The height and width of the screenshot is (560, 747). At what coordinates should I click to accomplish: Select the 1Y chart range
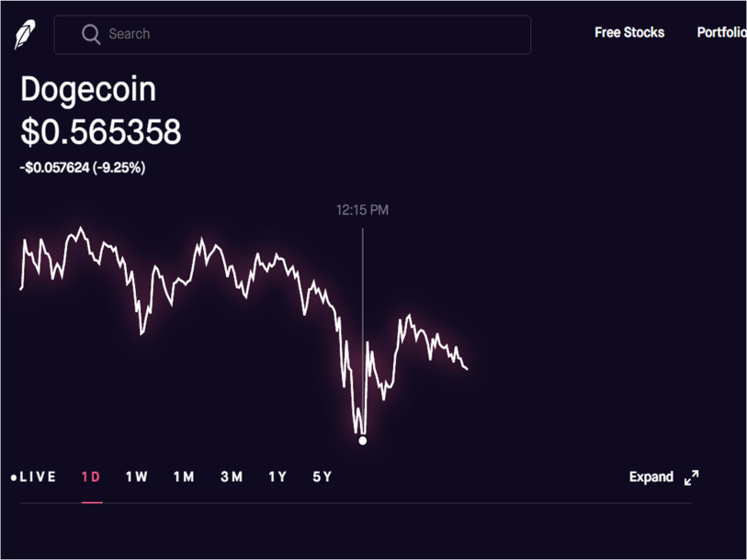click(277, 476)
